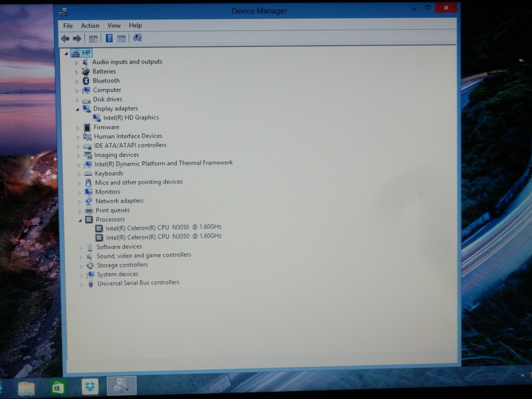Collapse the Display adapters node
Viewport: 532px width, 399px height.
pyautogui.click(x=77, y=109)
